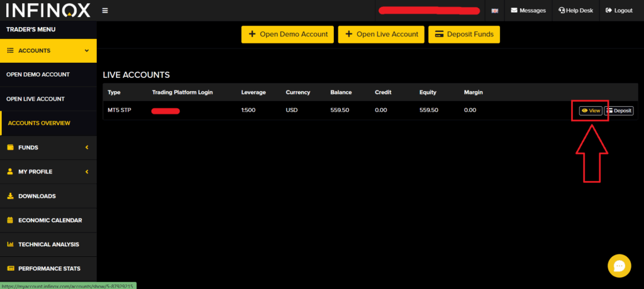
Task: Click the Performance Stats sidebar item
Action: pos(49,268)
